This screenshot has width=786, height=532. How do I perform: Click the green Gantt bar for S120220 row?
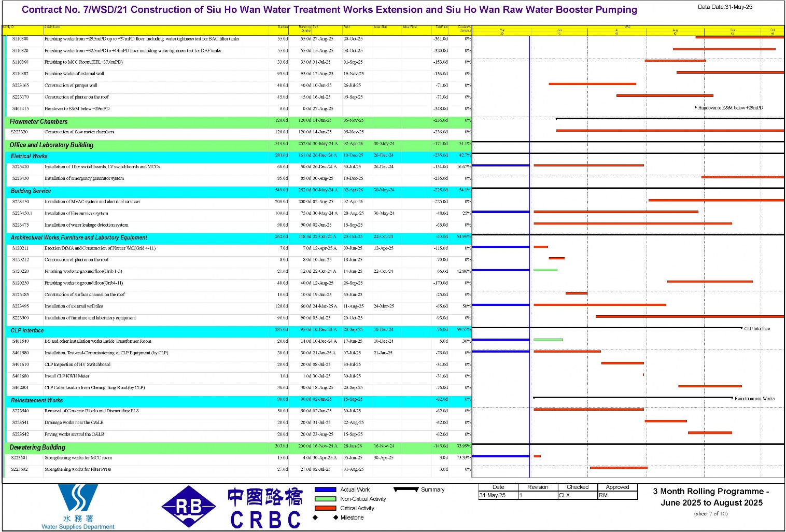click(x=545, y=270)
